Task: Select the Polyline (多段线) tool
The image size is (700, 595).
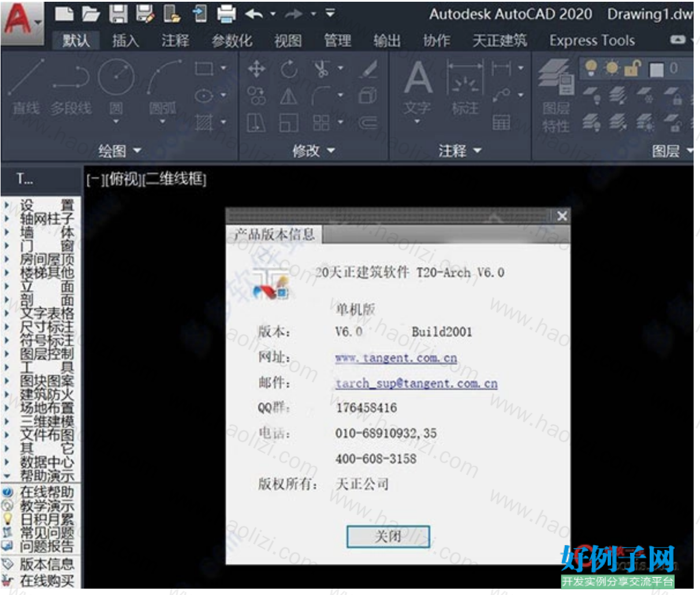Action: [70, 87]
